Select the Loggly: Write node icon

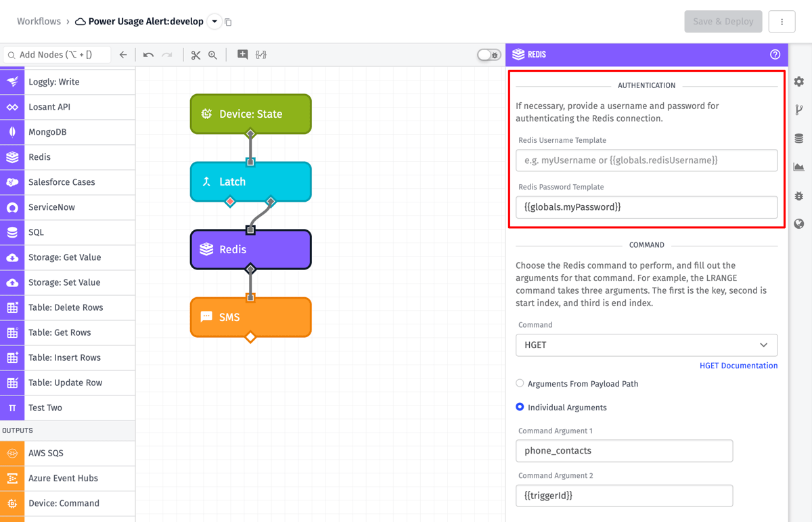pyautogui.click(x=12, y=82)
